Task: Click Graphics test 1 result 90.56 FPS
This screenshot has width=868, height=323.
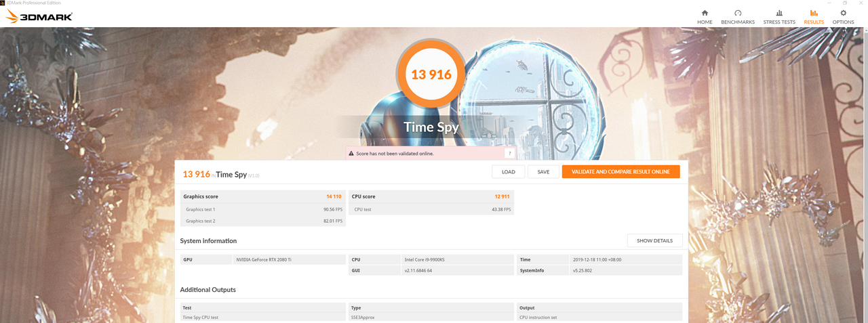Action: coord(333,209)
